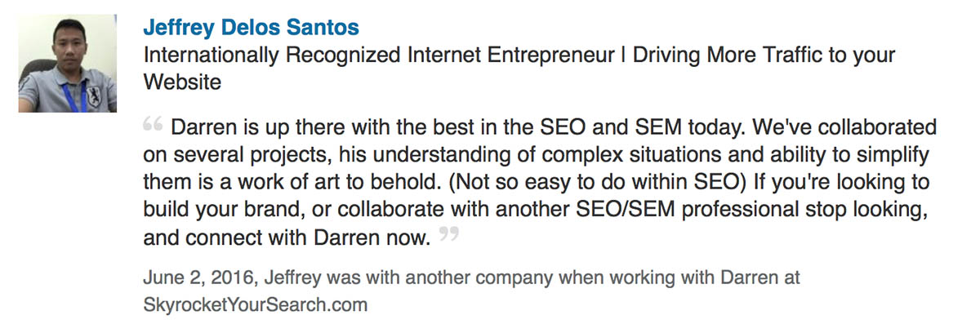Click the Jeffrey Delos Santos name link
This screenshot has width=980, height=333.
(251, 29)
